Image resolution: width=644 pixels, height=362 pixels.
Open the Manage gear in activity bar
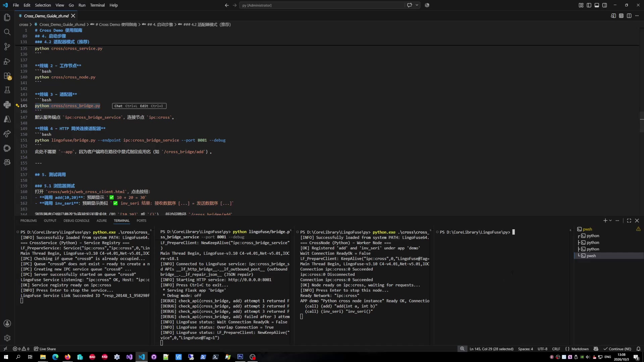[7, 338]
